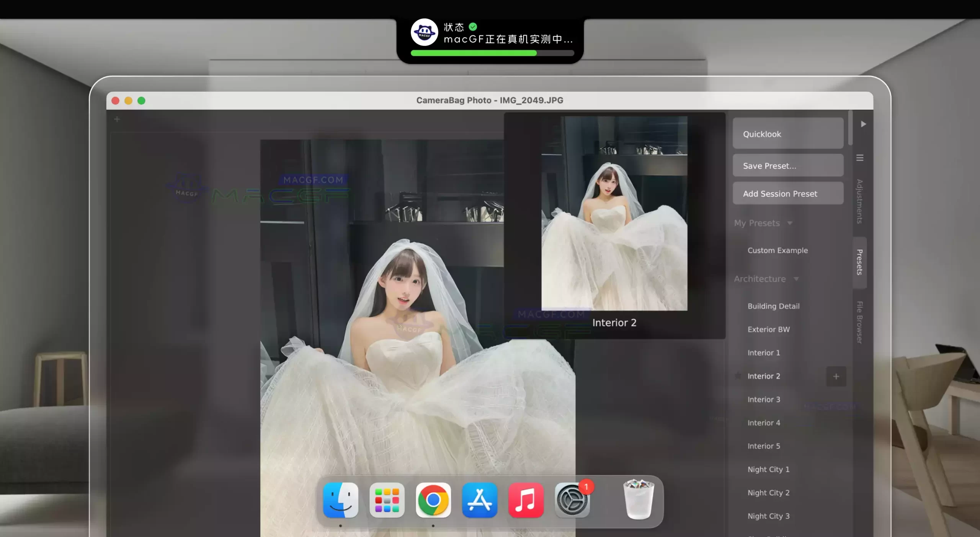
Task: Apply the Night City 1 preset
Action: 768,469
